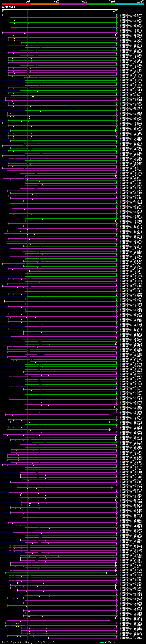Select the UniRef100_A5C8X2 label
The width and height of the screenshot is (146, 644).
coord(131,188)
